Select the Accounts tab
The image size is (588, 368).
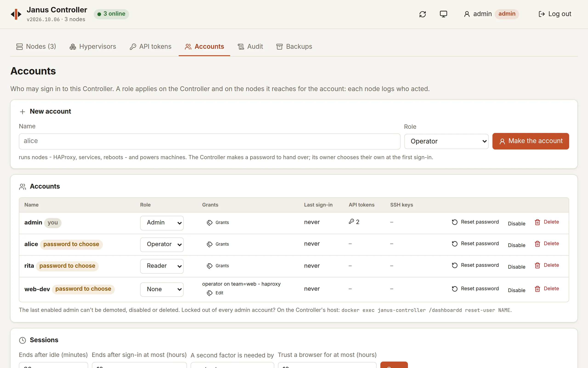tap(204, 46)
